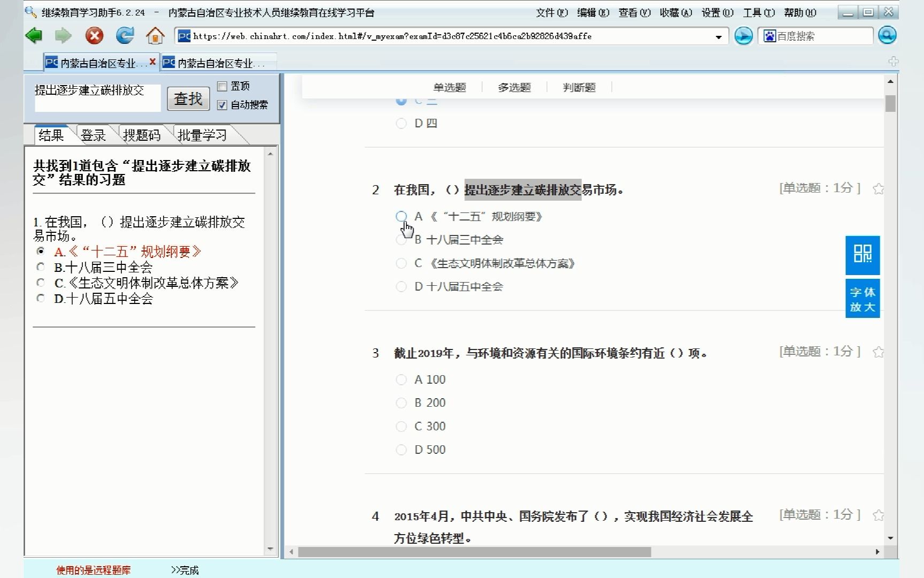Viewport: 924px width, 578px height.
Task: Star question 4 as favorite
Action: pyautogui.click(x=878, y=515)
